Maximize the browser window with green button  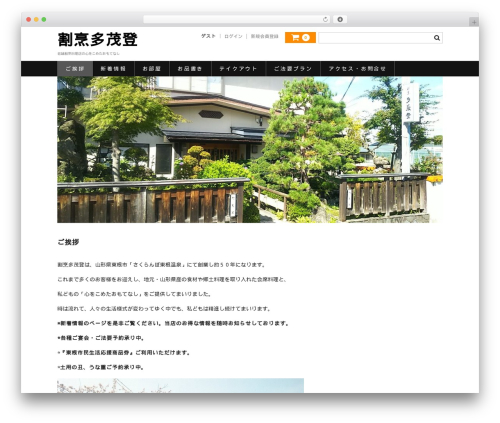pos(44,19)
